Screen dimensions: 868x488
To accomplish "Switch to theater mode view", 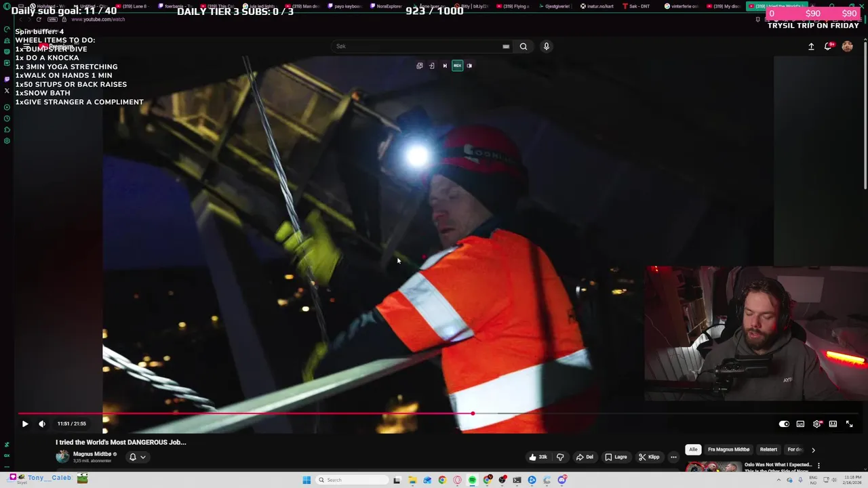I will coord(833,424).
